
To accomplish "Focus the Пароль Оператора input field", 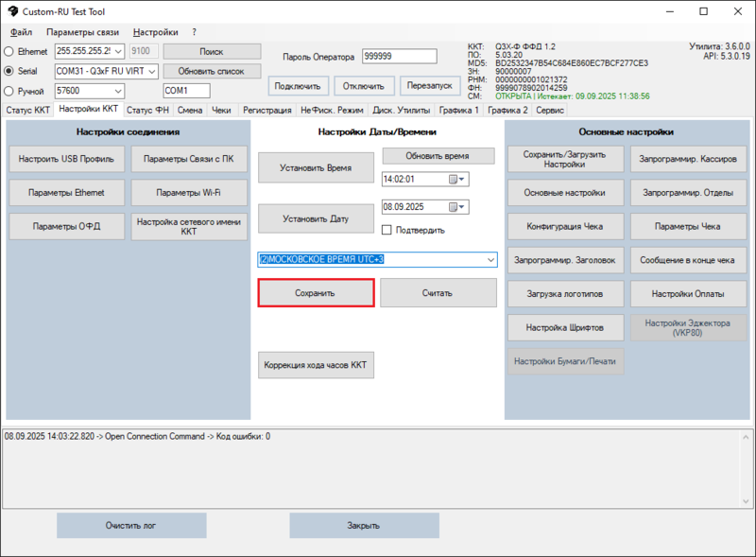I will [x=399, y=57].
